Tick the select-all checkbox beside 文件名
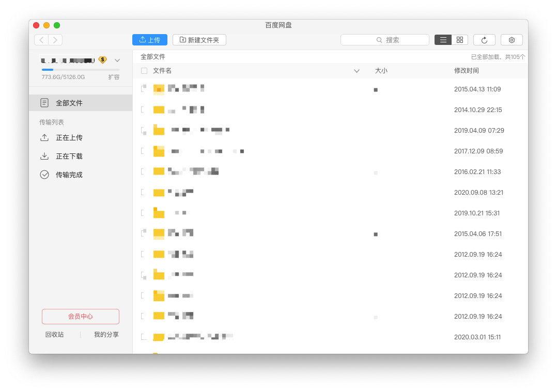 click(144, 71)
